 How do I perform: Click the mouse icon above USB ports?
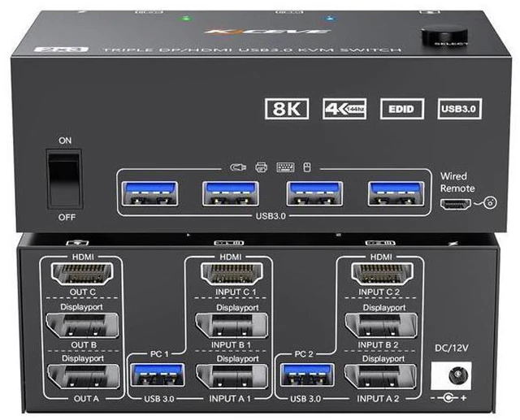pyautogui.click(x=307, y=167)
